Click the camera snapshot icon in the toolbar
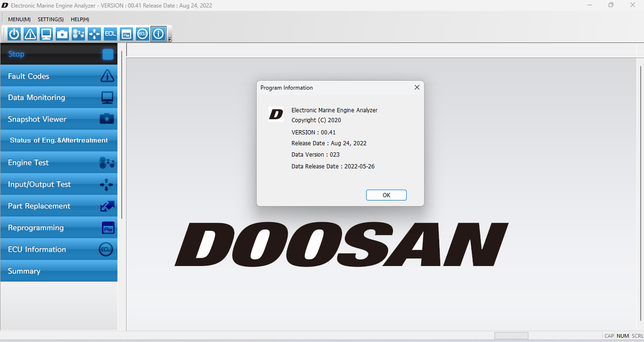 point(62,34)
